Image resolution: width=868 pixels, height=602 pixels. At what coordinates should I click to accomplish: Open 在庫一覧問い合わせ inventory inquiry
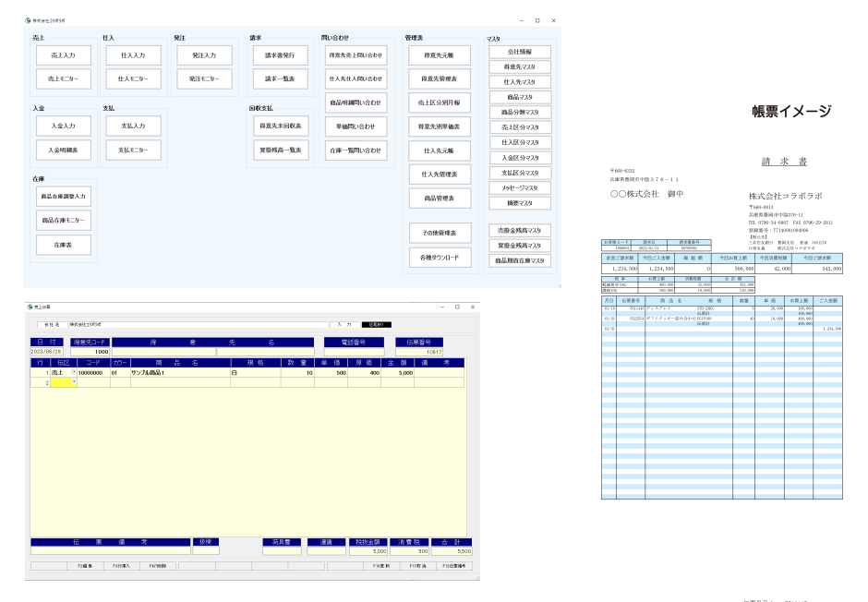click(354, 150)
